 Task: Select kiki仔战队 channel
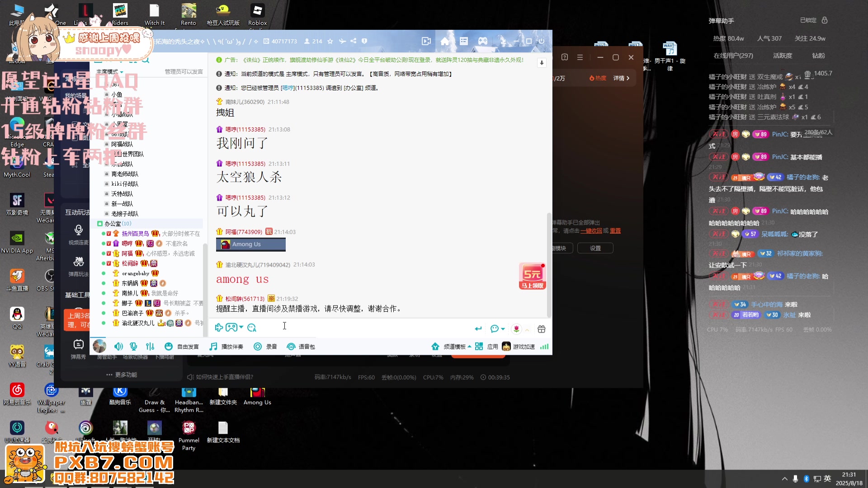tap(125, 184)
